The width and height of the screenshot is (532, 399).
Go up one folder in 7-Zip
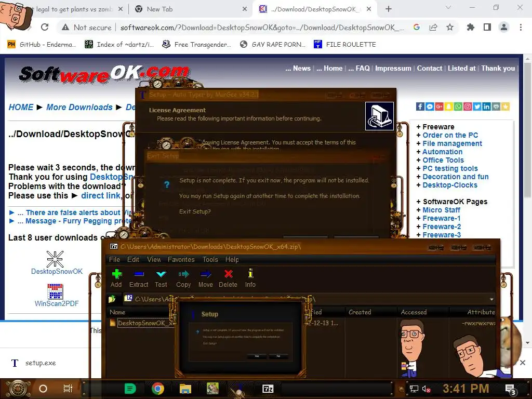(112, 299)
